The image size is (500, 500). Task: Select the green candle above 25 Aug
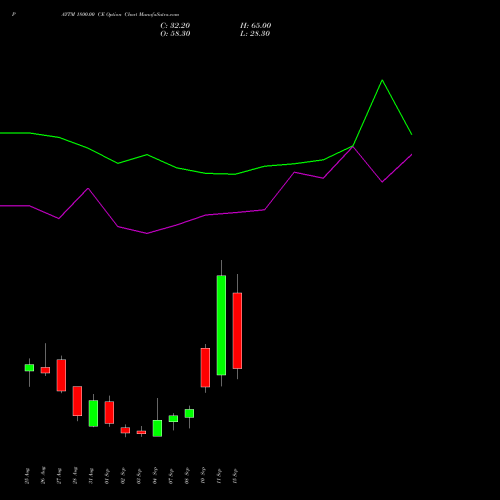pos(29,368)
